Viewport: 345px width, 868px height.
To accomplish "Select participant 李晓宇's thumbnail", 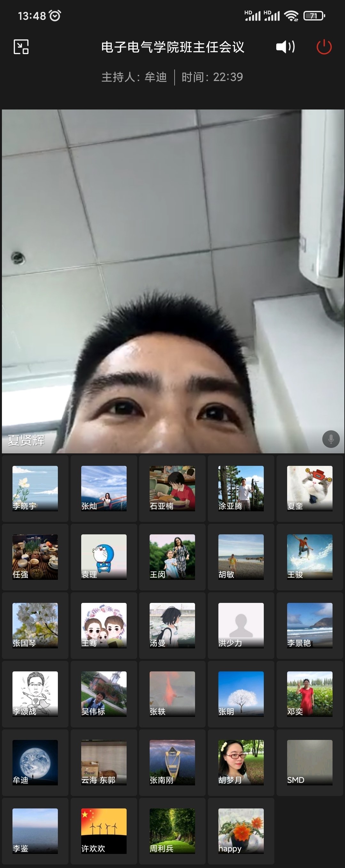I will tap(35, 488).
